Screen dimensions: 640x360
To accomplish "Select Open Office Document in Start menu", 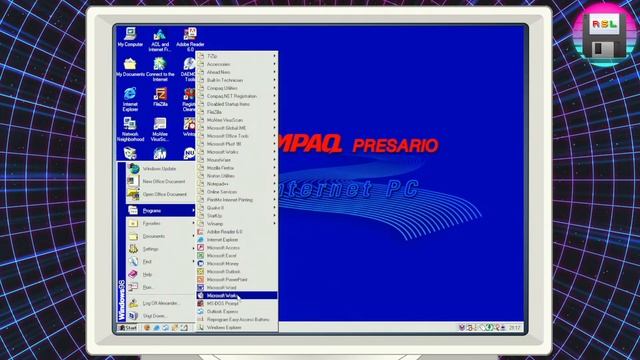I will pos(160,194).
